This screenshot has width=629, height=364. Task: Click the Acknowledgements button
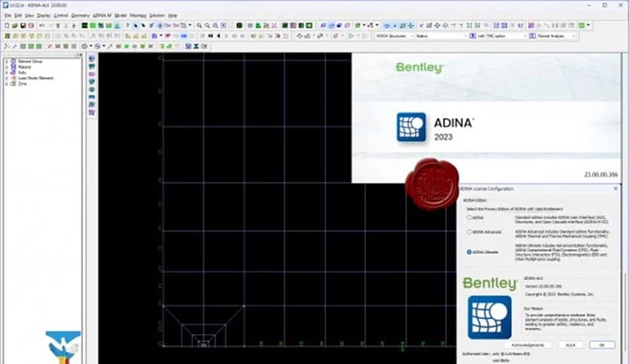click(x=528, y=345)
